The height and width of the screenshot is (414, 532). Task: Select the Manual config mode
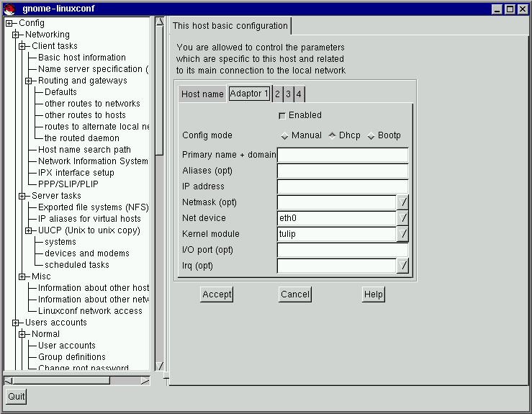coord(284,136)
